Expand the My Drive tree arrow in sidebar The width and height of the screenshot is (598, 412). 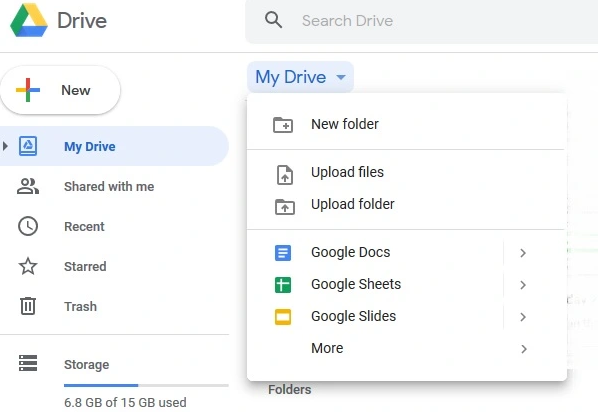5,146
